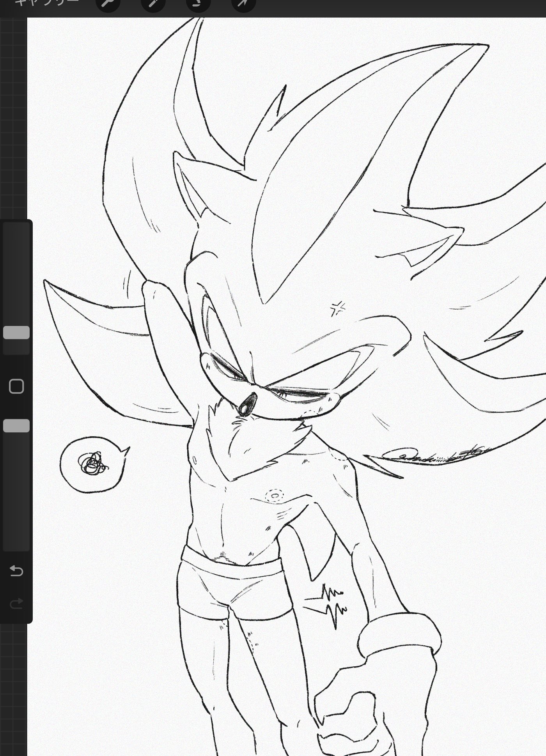
Task: Tap the square Modify button in sidebar
Action: [16, 386]
